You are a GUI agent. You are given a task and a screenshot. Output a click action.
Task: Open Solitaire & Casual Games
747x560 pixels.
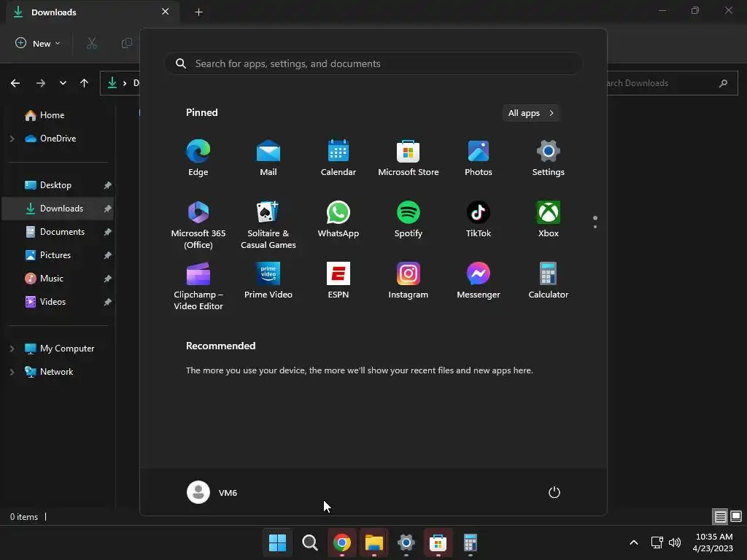268,225
